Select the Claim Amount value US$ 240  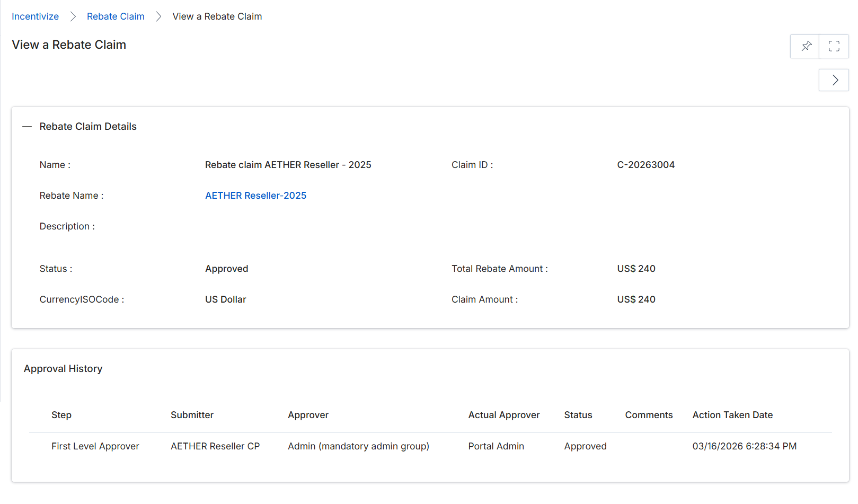[636, 299]
